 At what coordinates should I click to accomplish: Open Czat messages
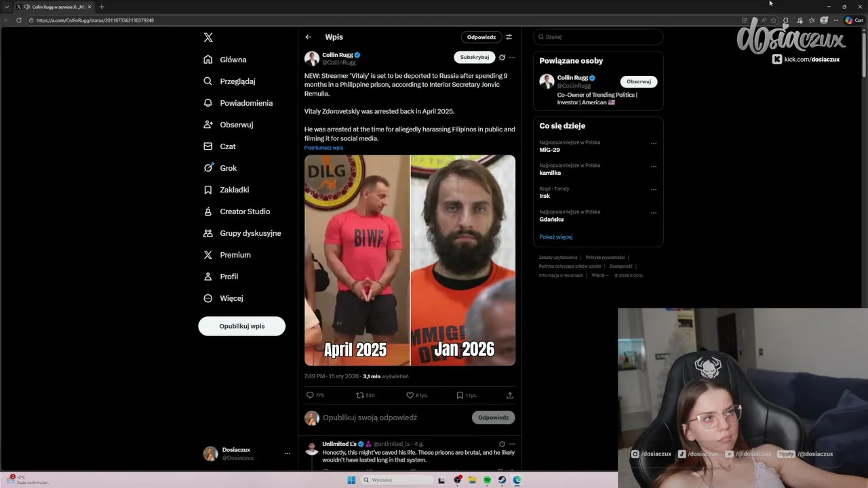point(220,146)
